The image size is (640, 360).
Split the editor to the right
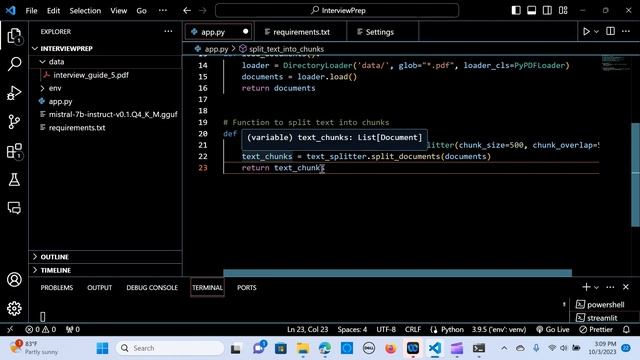[611, 31]
